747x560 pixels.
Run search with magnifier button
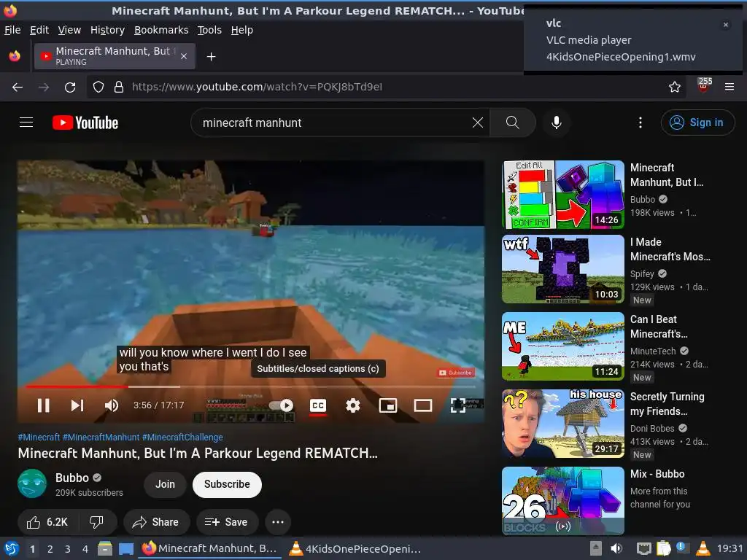(513, 122)
